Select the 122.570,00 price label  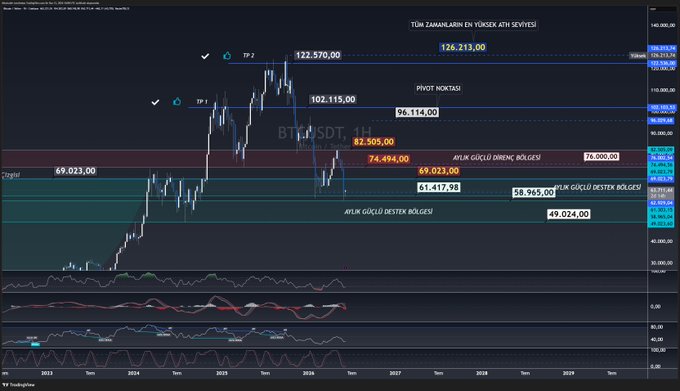pos(318,55)
